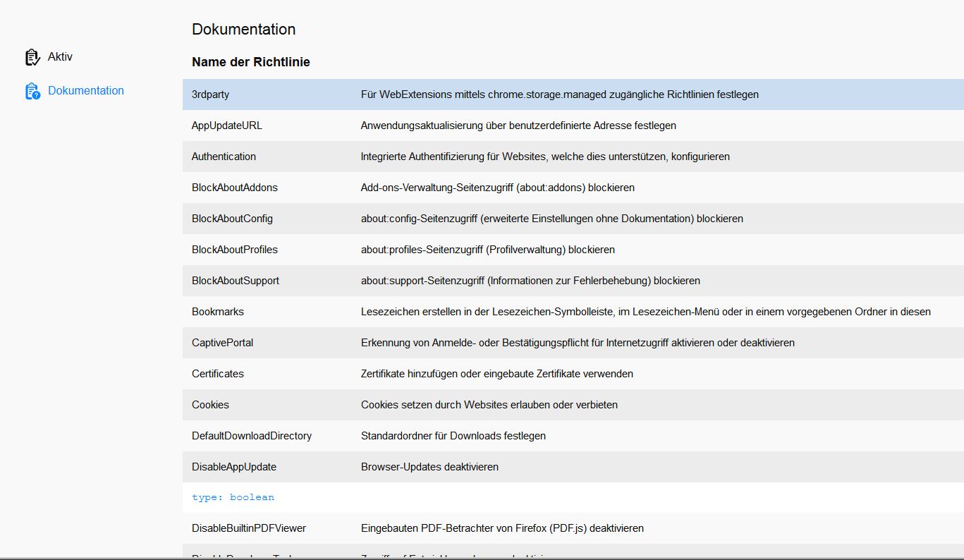
Task: Click the "Name der Richtlinie" column header
Action: [251, 62]
